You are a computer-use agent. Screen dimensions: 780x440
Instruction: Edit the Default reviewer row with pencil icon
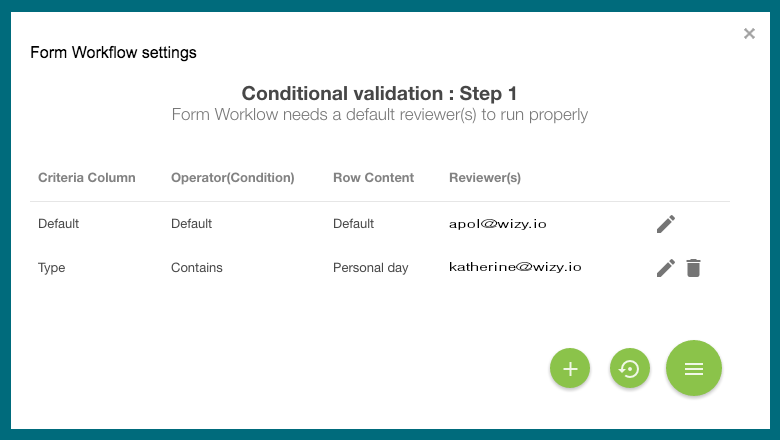pyautogui.click(x=666, y=224)
